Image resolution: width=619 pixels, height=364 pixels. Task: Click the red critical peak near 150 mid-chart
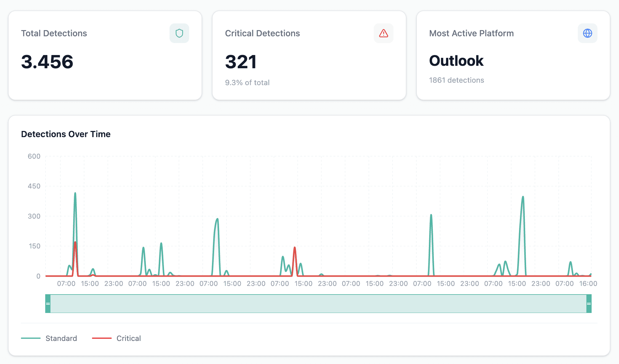[295, 248]
